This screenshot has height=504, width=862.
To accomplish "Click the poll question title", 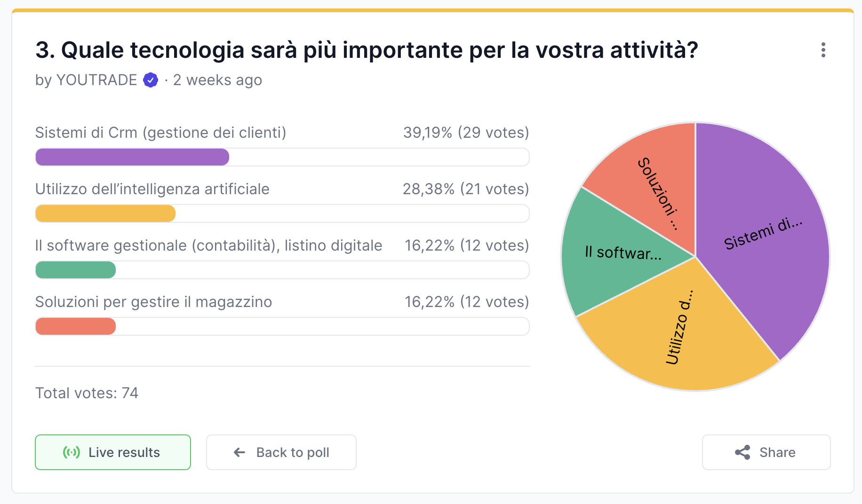I will [367, 50].
